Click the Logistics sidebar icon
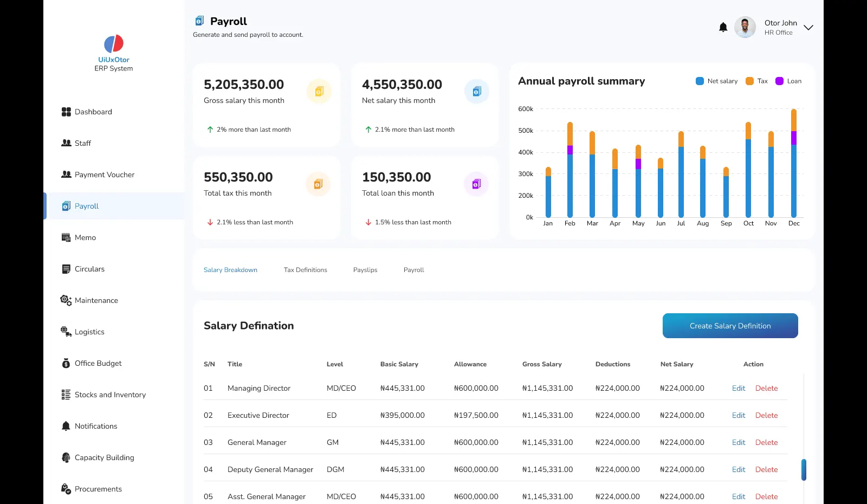The image size is (867, 504). (66, 332)
